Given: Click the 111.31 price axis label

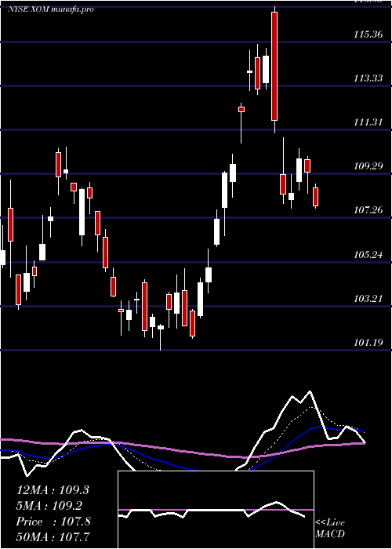Looking at the screenshot, I should coord(368,122).
